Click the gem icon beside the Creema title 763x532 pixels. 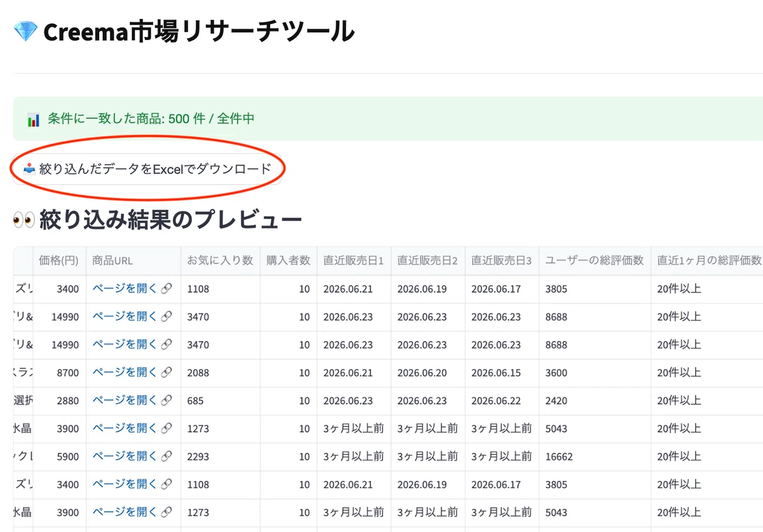pos(25,31)
